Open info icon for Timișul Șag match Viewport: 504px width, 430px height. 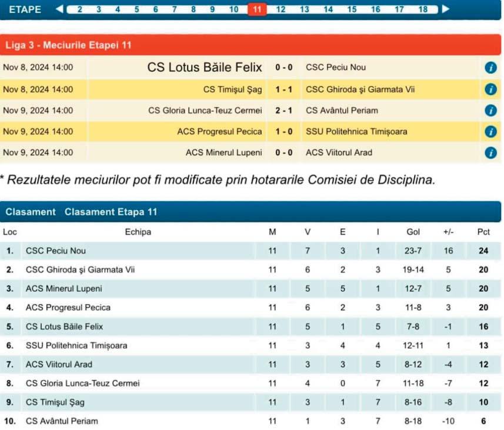[x=490, y=89]
